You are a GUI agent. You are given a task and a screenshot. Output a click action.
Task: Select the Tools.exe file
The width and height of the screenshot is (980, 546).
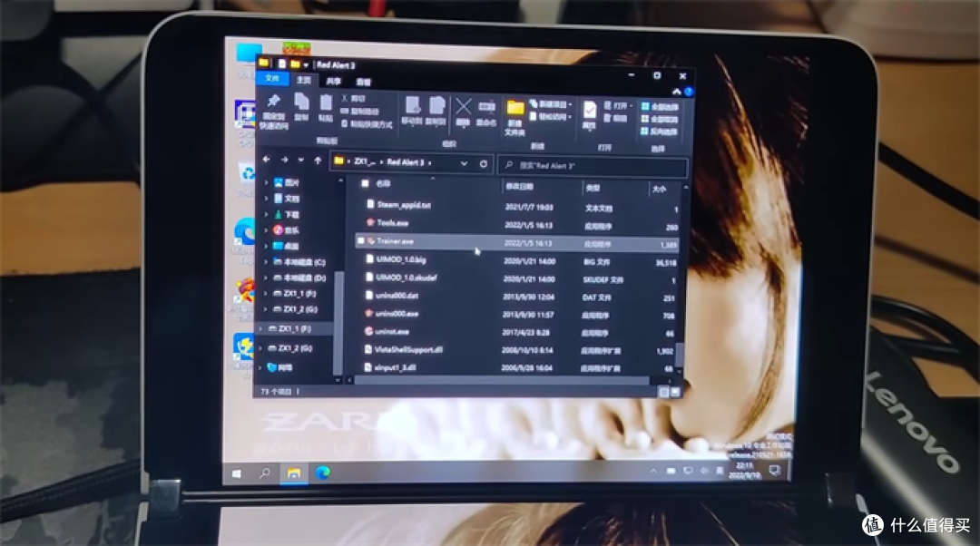393,222
